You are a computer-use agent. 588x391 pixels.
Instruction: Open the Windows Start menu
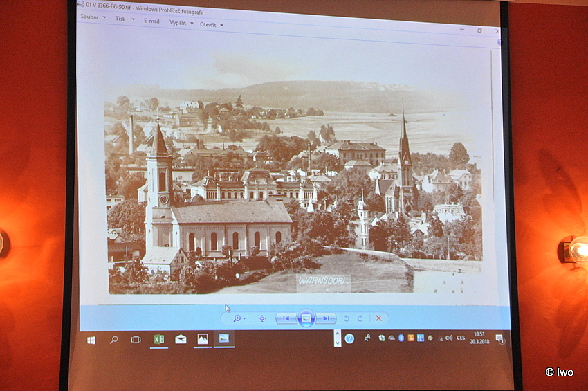tap(91, 340)
